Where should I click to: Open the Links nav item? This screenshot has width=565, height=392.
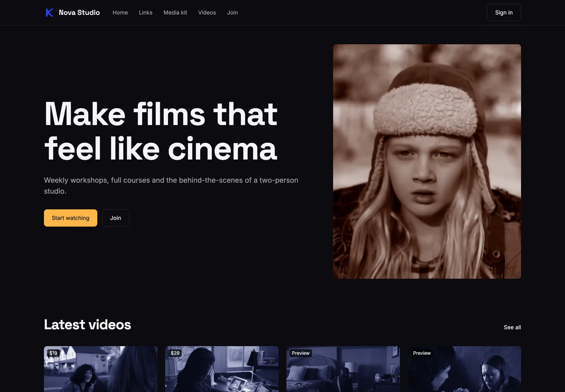(146, 13)
